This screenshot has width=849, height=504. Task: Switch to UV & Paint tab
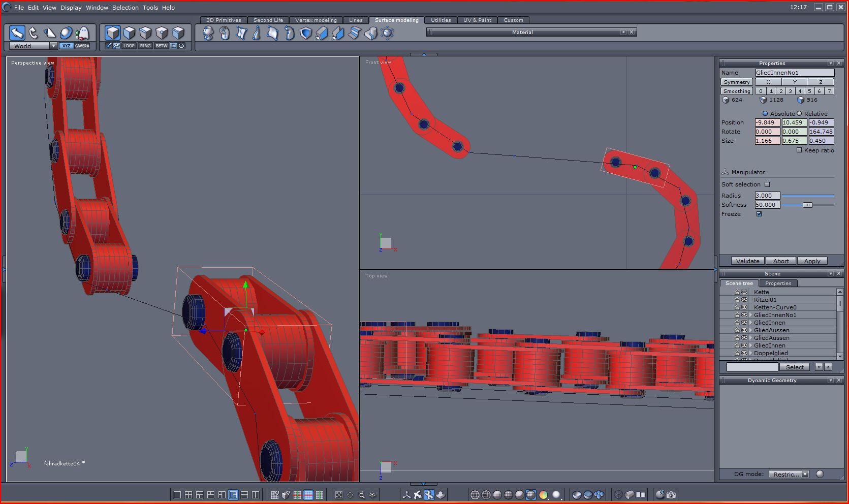tap(477, 20)
